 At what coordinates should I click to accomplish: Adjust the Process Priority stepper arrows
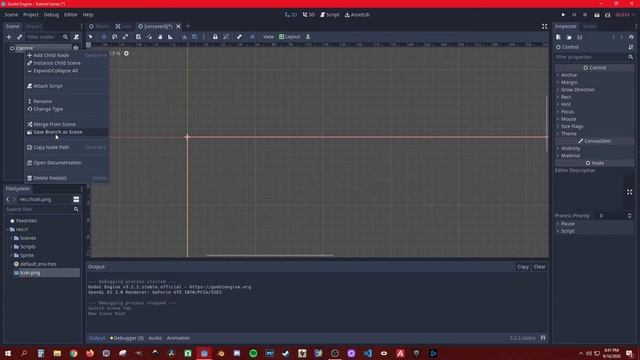coord(629,216)
